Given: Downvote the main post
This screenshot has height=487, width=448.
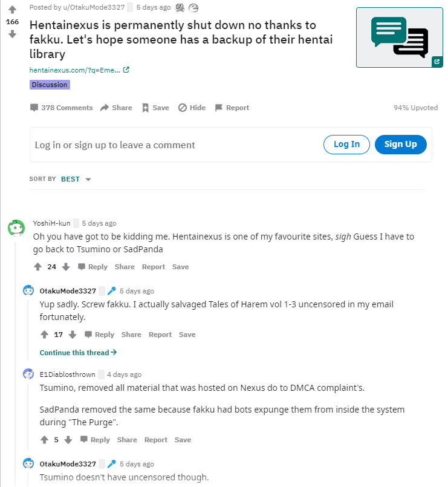Looking at the screenshot, I should pos(12,34).
